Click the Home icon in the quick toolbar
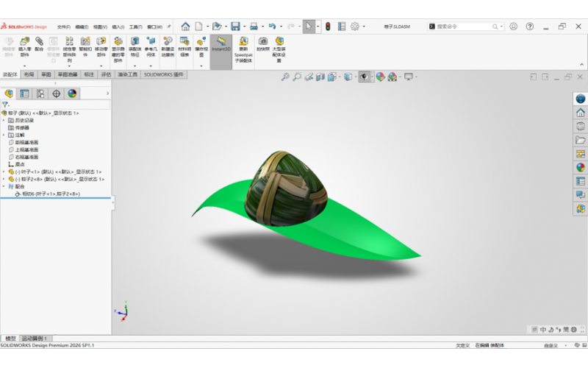The height and width of the screenshot is (368, 588). click(x=185, y=26)
